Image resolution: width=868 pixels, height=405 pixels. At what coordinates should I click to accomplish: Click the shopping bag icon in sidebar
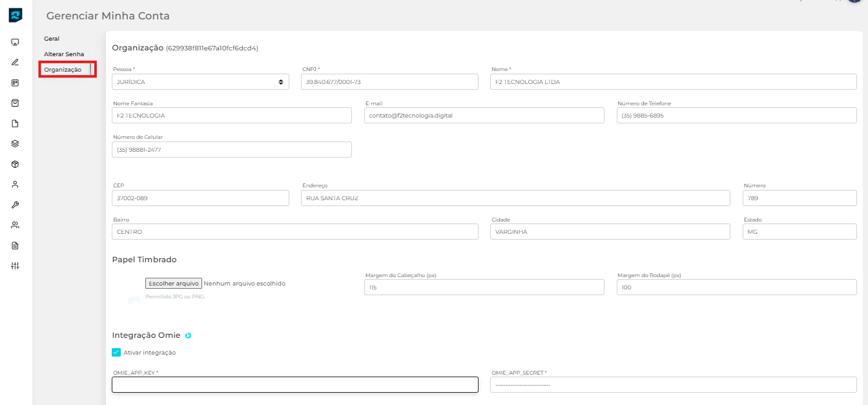[15, 103]
